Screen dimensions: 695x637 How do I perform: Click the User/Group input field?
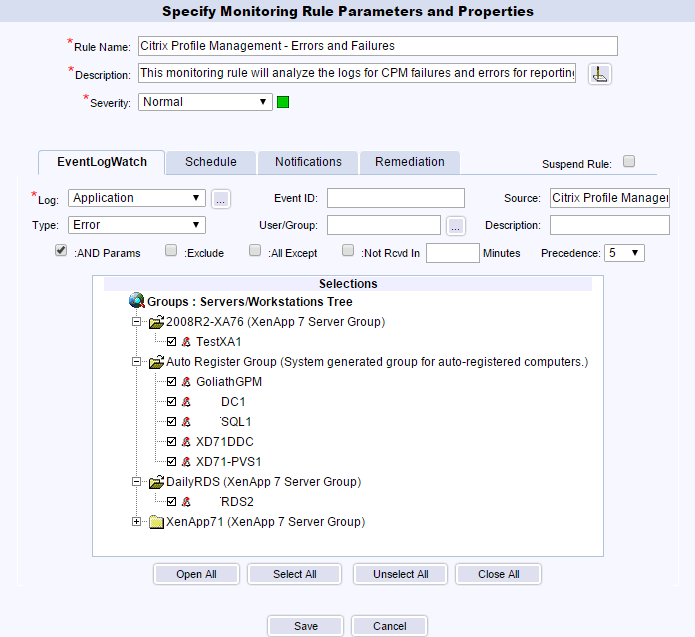click(384, 225)
